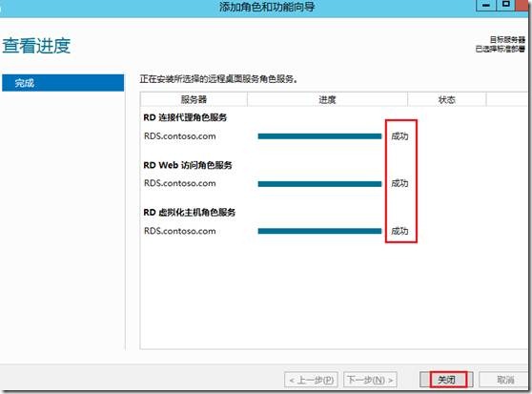Select the RD 虚拟化主机角色服务 heading
This screenshot has width=532, height=394.
pyautogui.click(x=190, y=213)
